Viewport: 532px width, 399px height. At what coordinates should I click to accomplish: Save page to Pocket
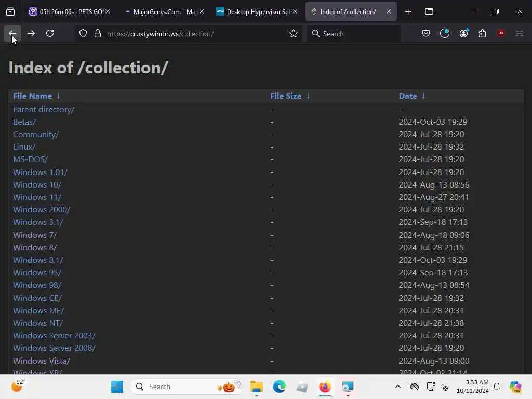click(x=426, y=34)
